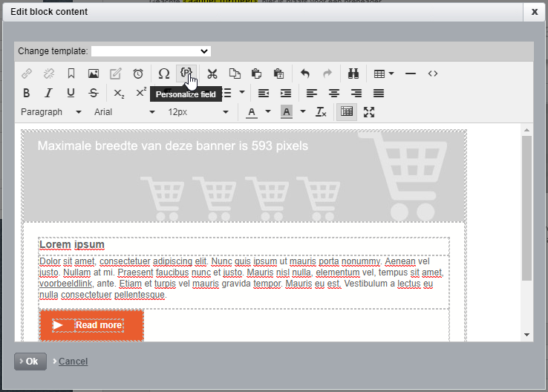Open the Change template dropdown
The height and width of the screenshot is (392, 548).
pyautogui.click(x=151, y=51)
